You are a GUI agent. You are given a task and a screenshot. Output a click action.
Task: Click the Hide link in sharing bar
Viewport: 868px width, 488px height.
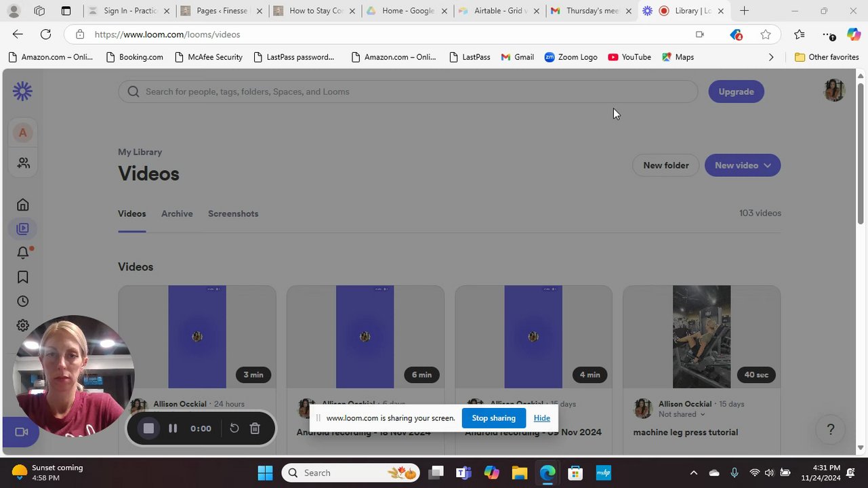click(x=541, y=418)
